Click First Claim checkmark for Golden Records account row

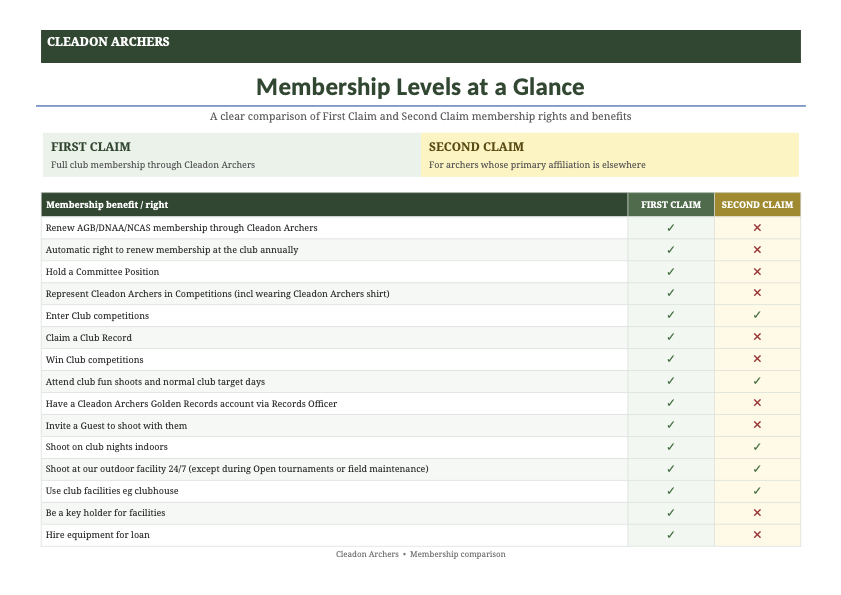[670, 403]
